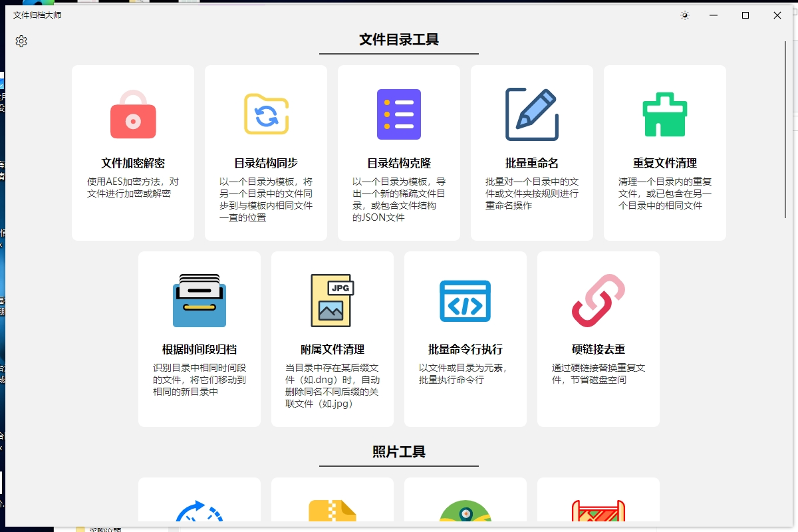798x532 pixels.
Task: Click the blue clock icon in photo tools
Action: click(x=199, y=511)
